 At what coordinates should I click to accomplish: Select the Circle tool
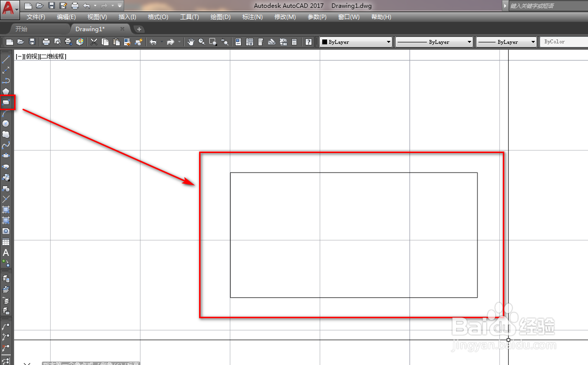pos(6,124)
